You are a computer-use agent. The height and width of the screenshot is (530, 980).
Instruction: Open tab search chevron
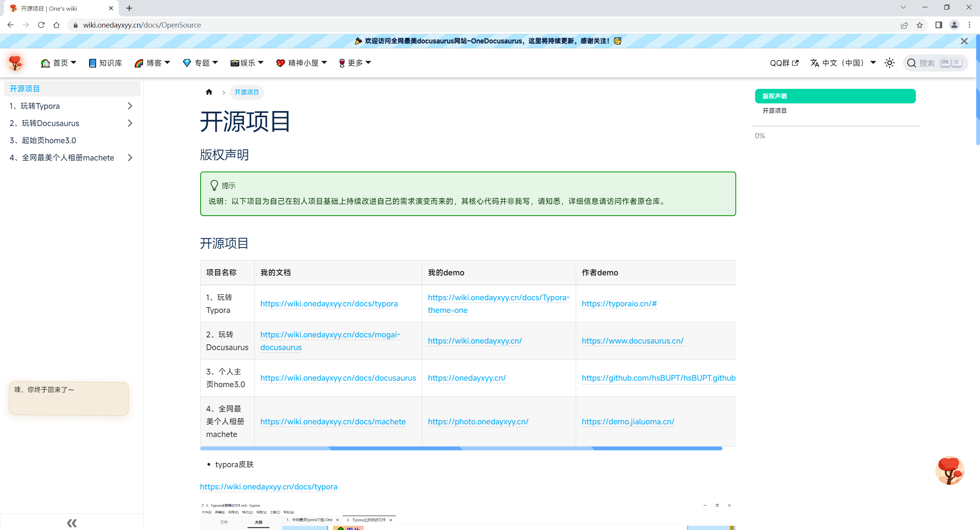coord(903,7)
